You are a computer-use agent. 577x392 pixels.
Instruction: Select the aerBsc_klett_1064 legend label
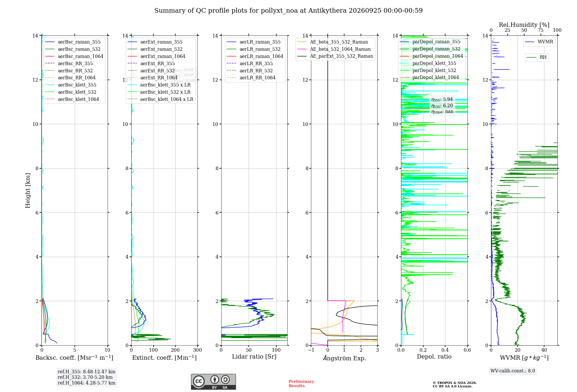(x=78, y=99)
